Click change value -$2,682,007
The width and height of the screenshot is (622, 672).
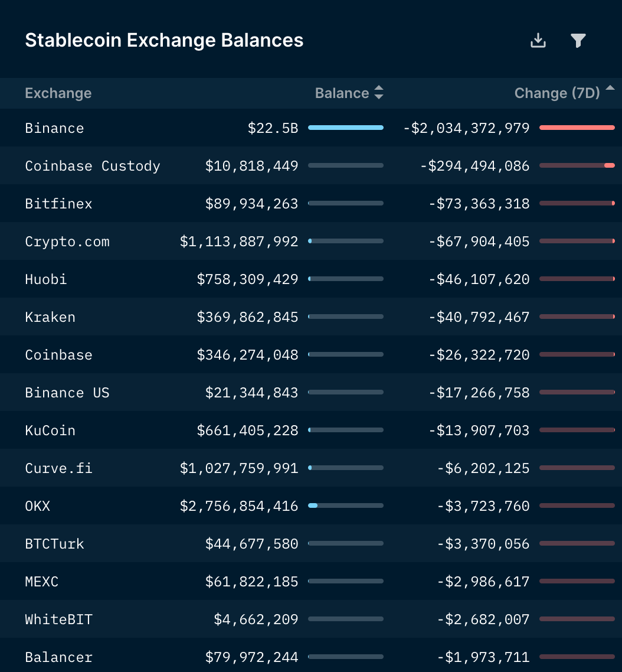(x=483, y=619)
